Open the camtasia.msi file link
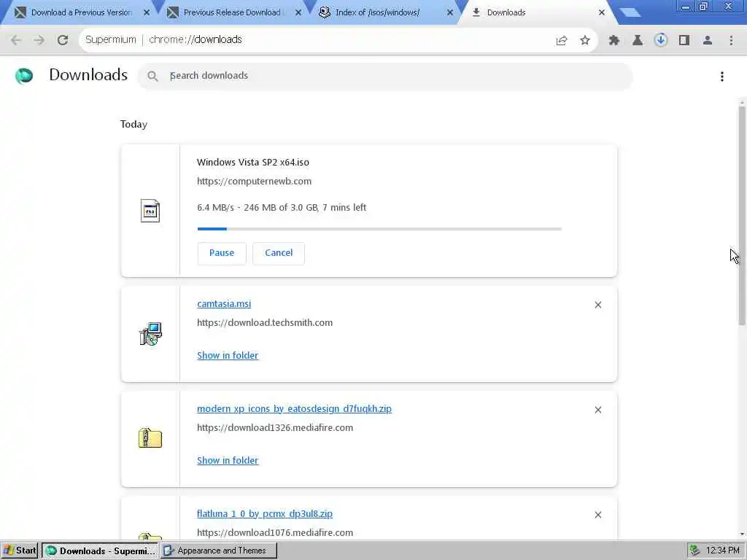This screenshot has height=560, width=747. pos(224,304)
